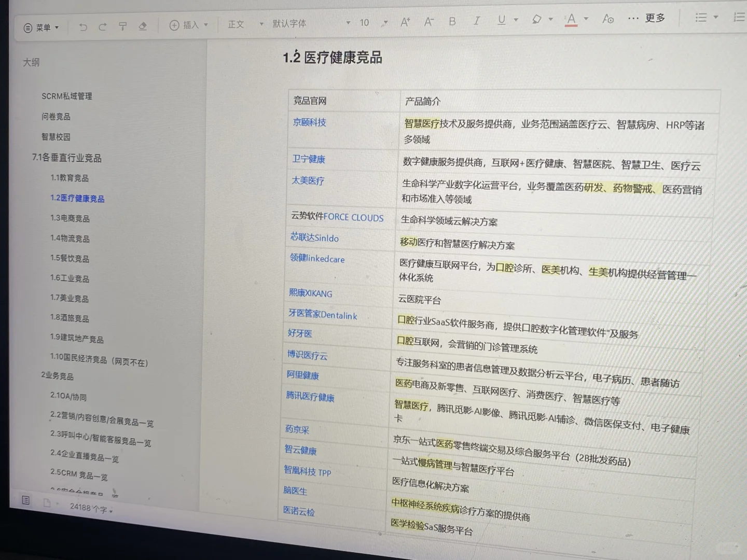Undo the last edit
Screen dimensions: 747x560
(83, 27)
